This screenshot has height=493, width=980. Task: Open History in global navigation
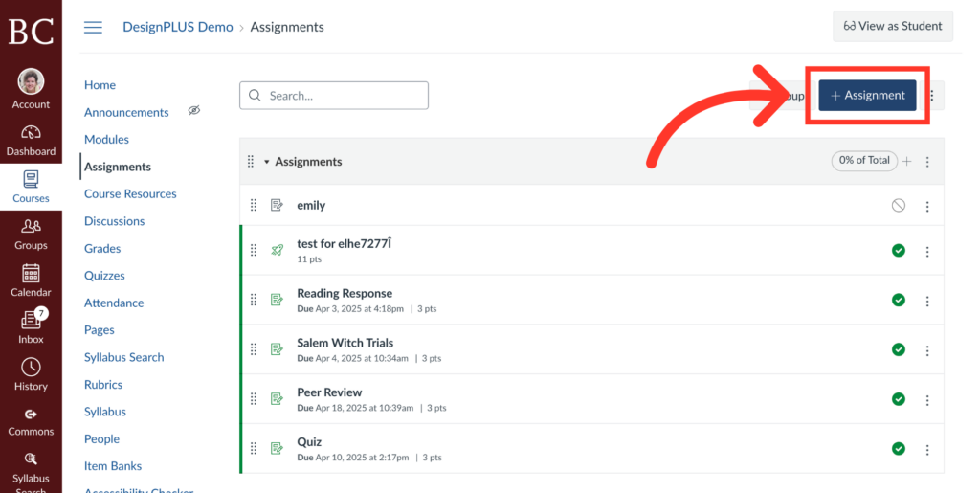[31, 375]
